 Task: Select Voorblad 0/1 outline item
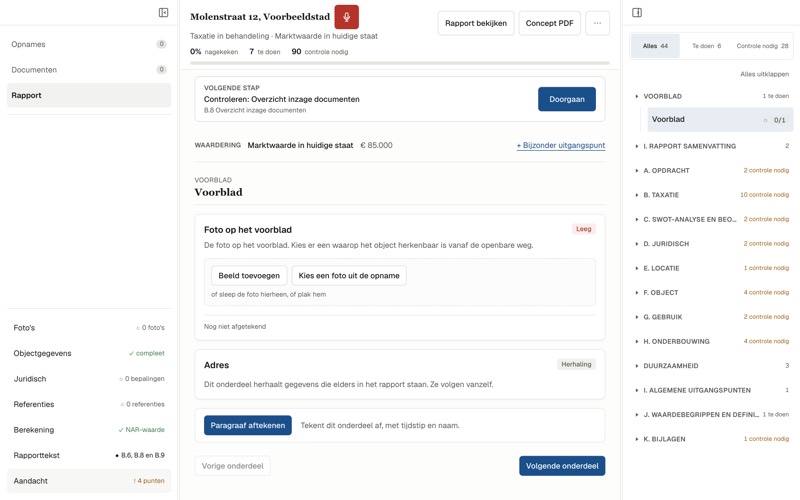(720, 120)
